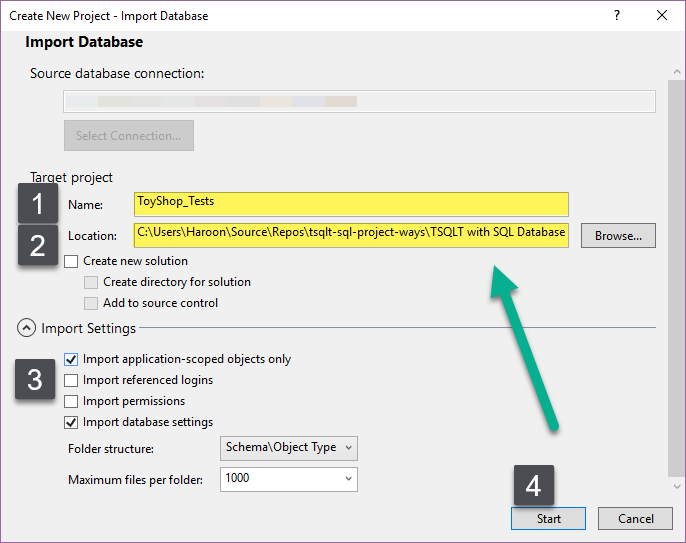This screenshot has height=543, width=686.
Task: Click the step 2 number badge
Action: pyautogui.click(x=39, y=245)
